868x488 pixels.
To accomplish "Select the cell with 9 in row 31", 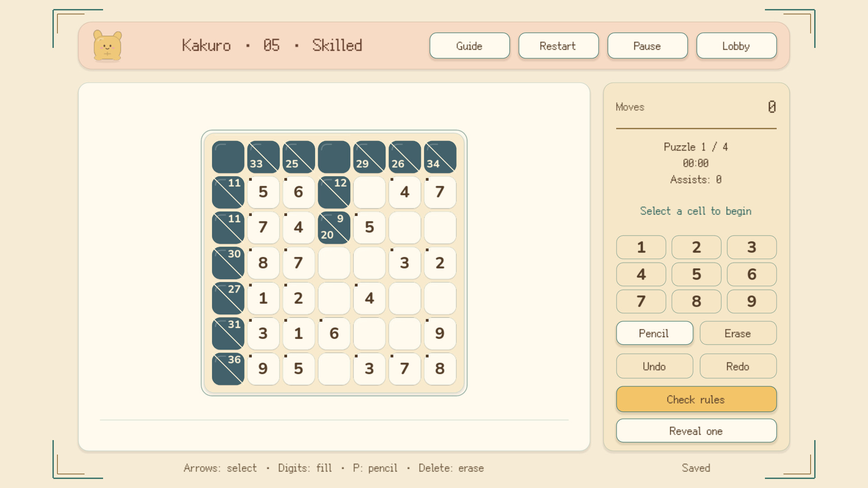I will tap(440, 333).
